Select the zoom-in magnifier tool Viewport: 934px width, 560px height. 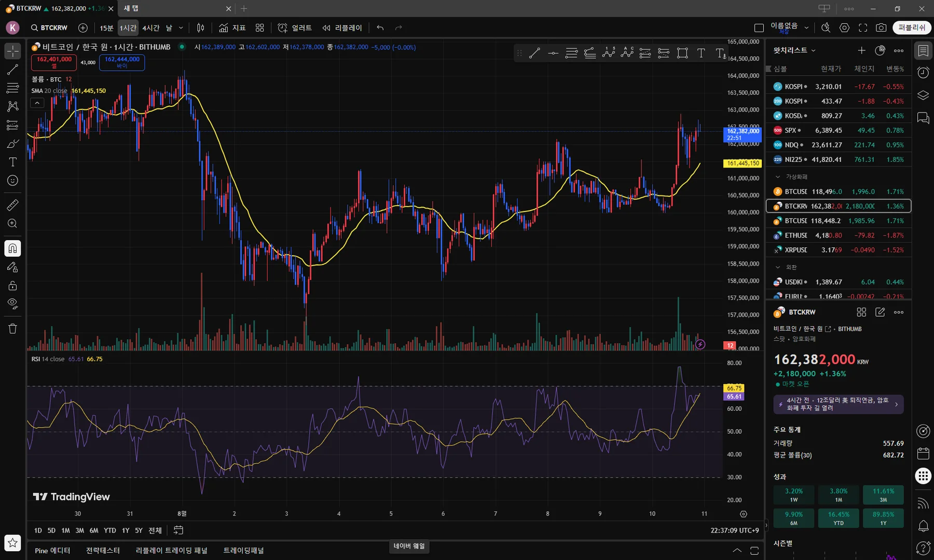pos(12,223)
